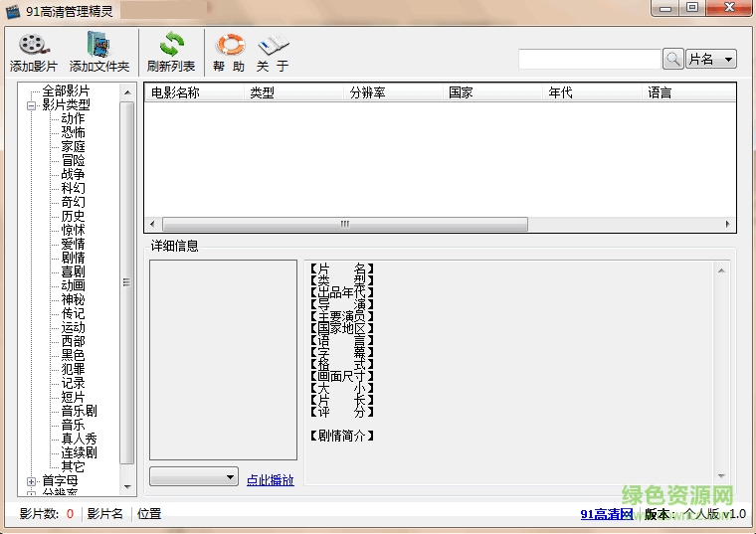The width and height of the screenshot is (756, 534).
Task: Select the 犯罪 category
Action: [x=73, y=370]
